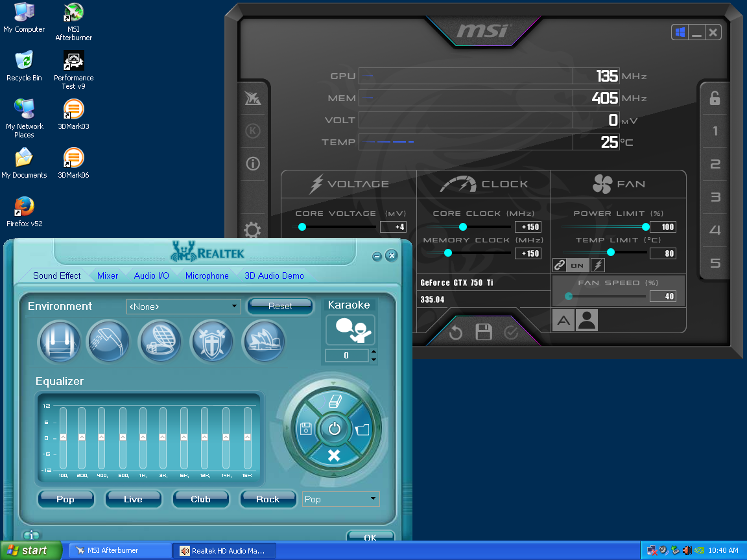This screenshot has height=560, width=747.
Task: Open the Environment dropdown showing None
Action: (184, 306)
